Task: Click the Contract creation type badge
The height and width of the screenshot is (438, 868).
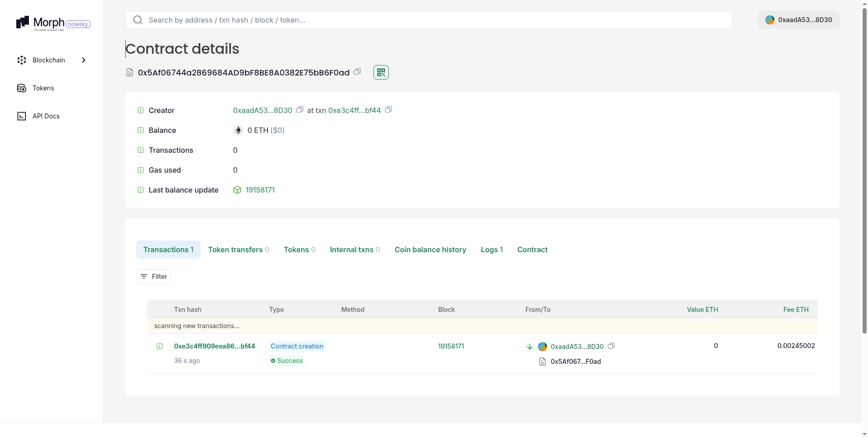Action: click(x=297, y=346)
